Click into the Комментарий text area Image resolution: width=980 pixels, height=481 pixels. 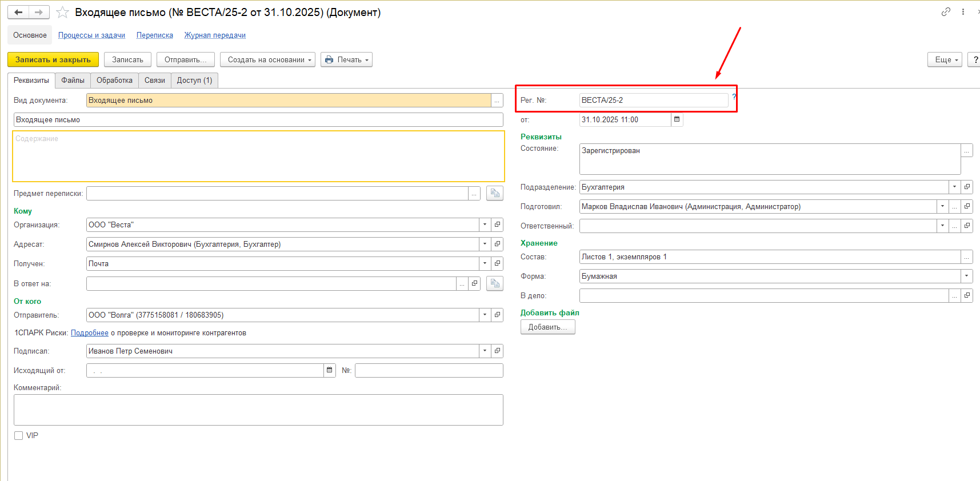(258, 410)
